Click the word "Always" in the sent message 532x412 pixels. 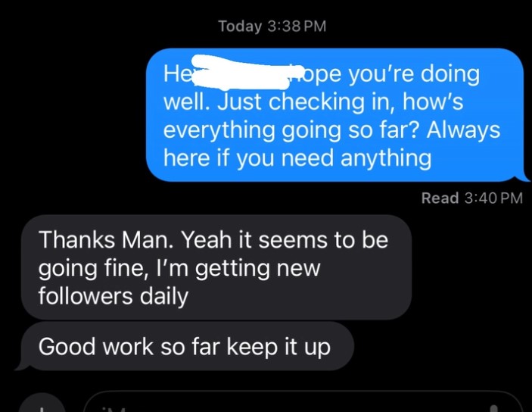click(x=463, y=131)
